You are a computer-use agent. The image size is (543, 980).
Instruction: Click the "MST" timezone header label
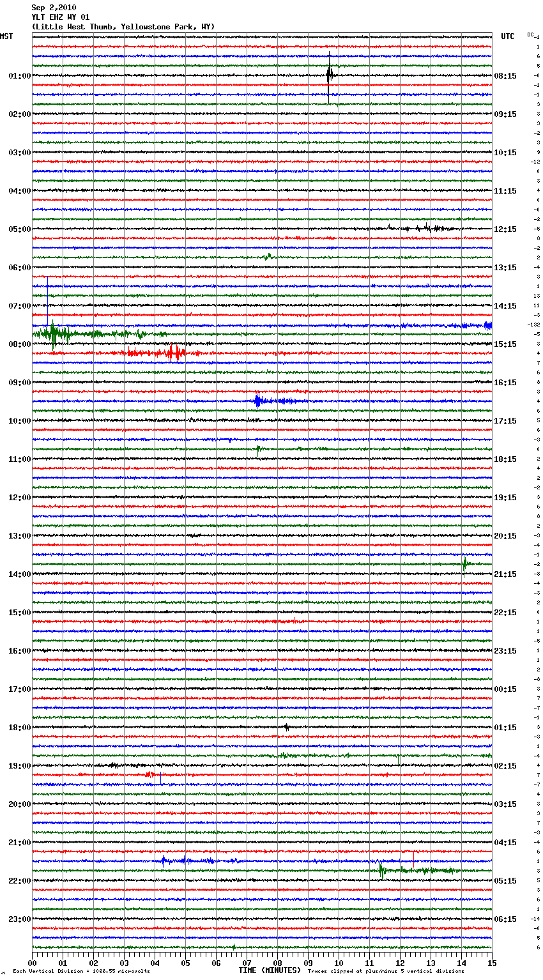tap(6, 36)
